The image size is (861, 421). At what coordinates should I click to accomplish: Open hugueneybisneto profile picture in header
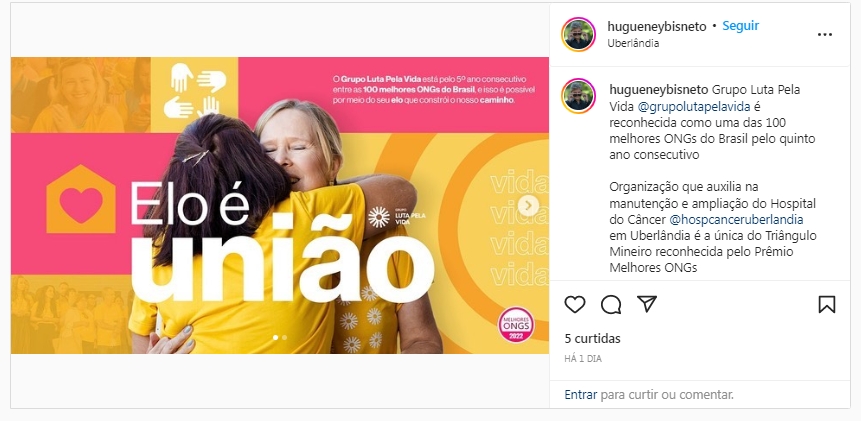(578, 34)
